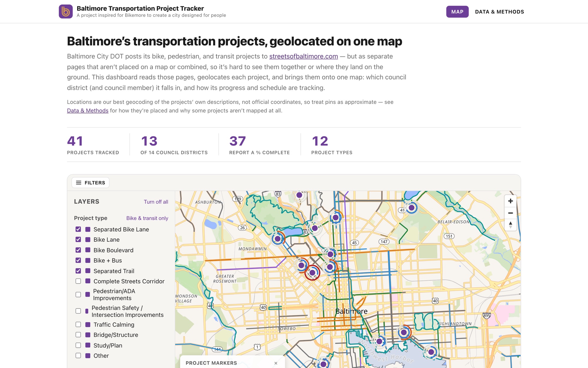Viewport: 588px width, 368px height.
Task: Uncheck Bike Boulevard layer
Action: (x=78, y=250)
